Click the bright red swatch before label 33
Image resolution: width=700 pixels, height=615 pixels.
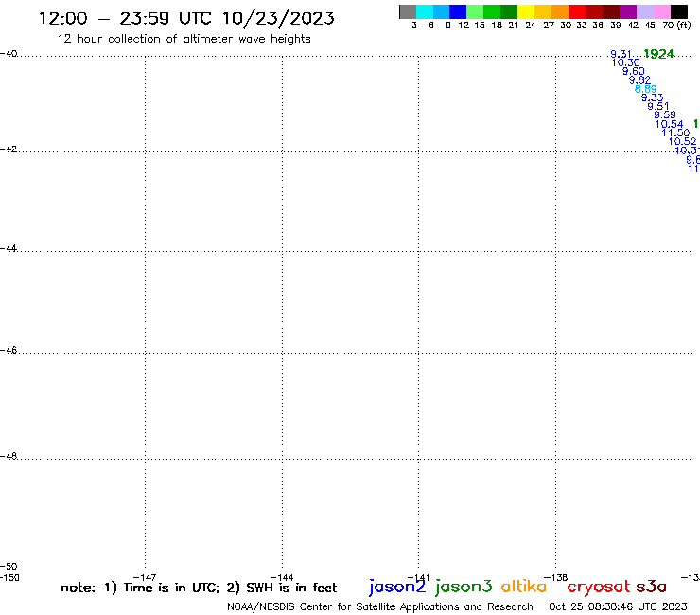coord(577,11)
